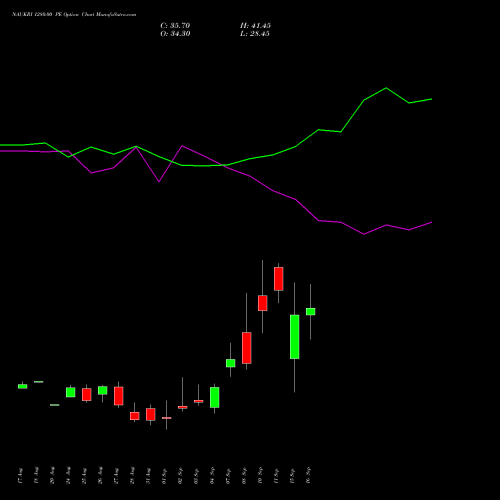Click the high value 'H: 41.45'
500x500 pixels.
255,26
